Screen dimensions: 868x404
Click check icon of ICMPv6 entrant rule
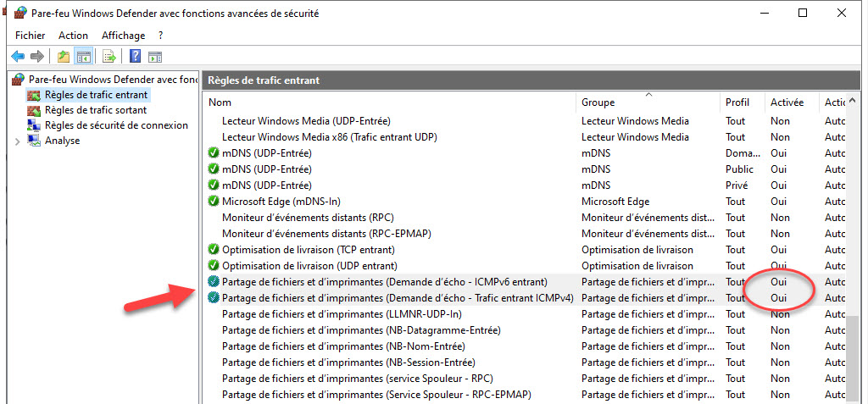(213, 282)
